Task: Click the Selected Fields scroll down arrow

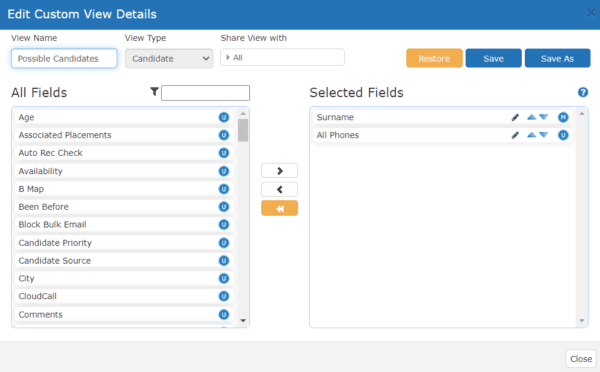Action: (x=582, y=321)
